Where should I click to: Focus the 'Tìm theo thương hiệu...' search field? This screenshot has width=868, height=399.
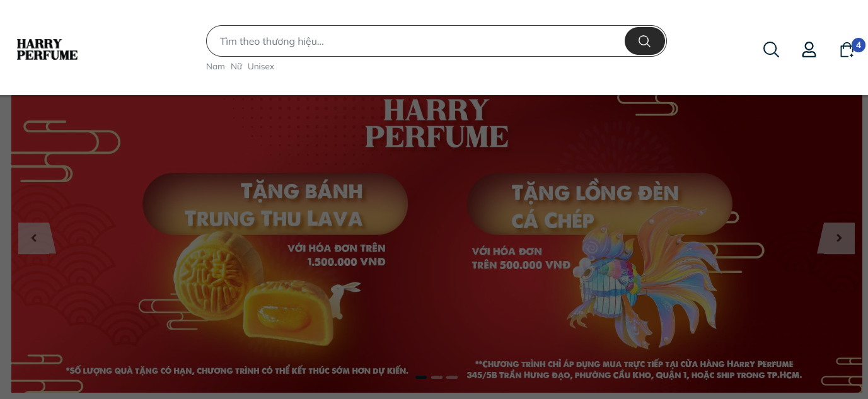[x=416, y=41]
